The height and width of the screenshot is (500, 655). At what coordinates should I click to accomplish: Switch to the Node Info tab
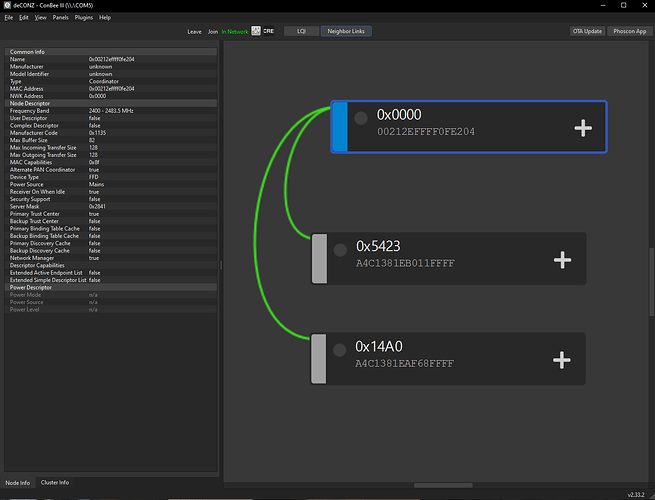pyautogui.click(x=18, y=482)
